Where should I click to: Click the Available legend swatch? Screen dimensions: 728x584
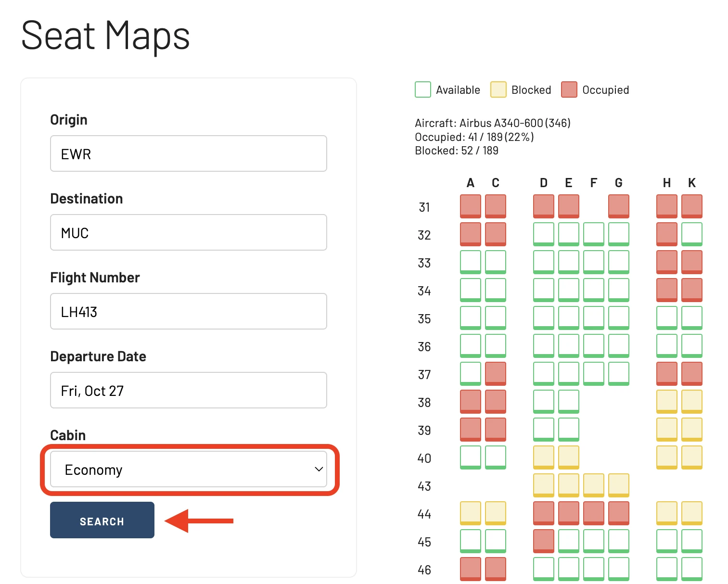pyautogui.click(x=423, y=89)
